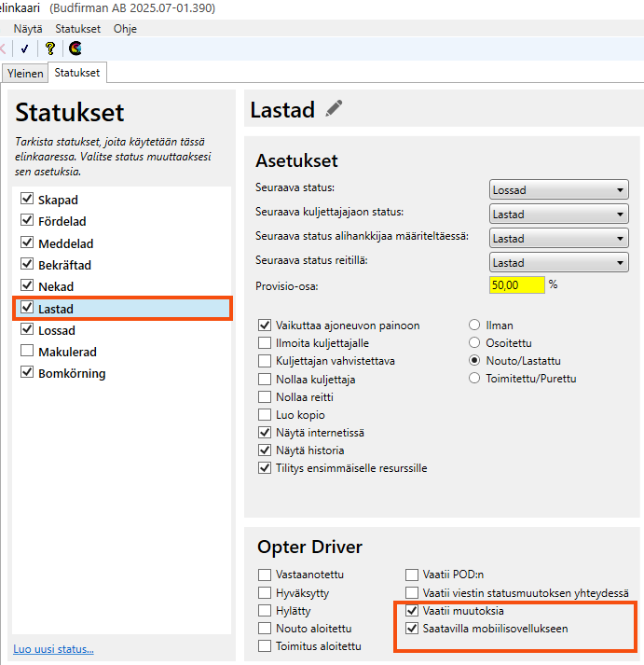Image resolution: width=644 pixels, height=665 pixels.
Task: Select the Toimitettu/Purettu radio button
Action: (475, 379)
